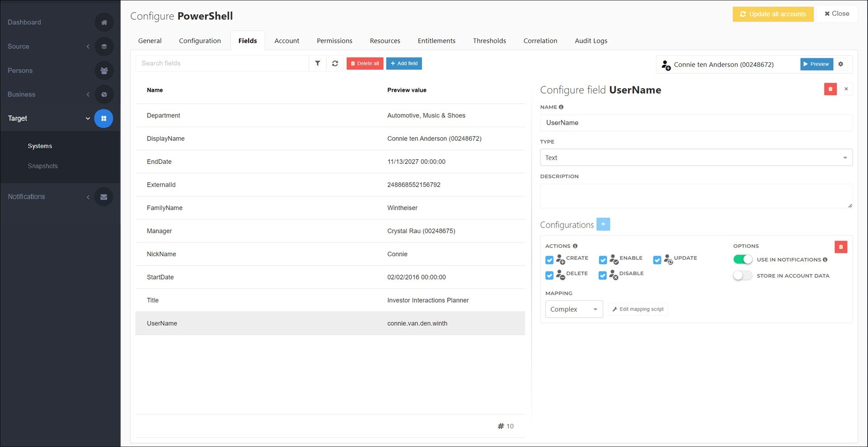
Task: Open the General tab
Action: point(150,41)
